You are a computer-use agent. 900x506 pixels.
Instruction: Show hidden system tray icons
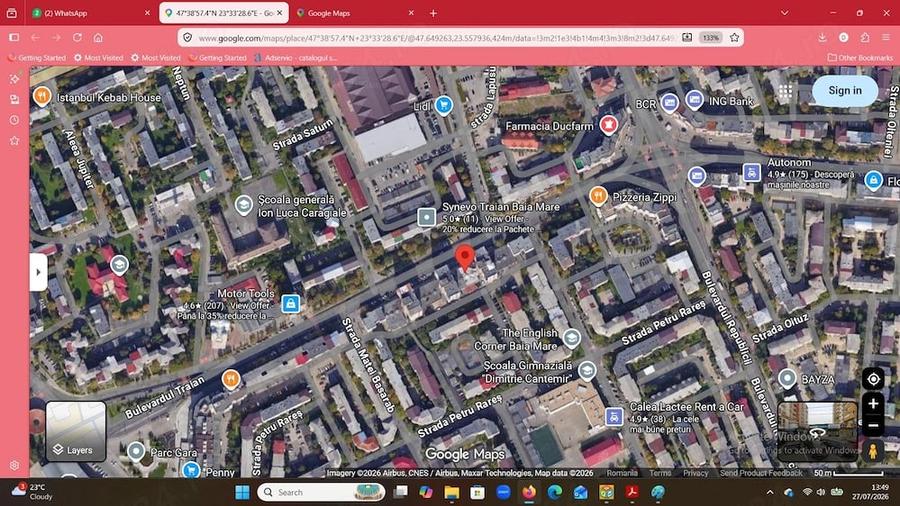click(770, 492)
